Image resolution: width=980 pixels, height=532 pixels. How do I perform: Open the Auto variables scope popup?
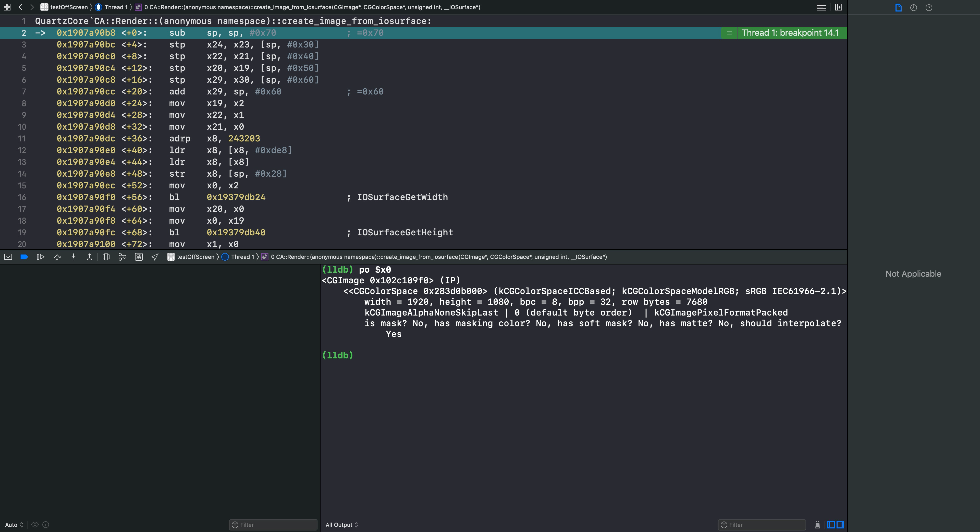[14, 525]
